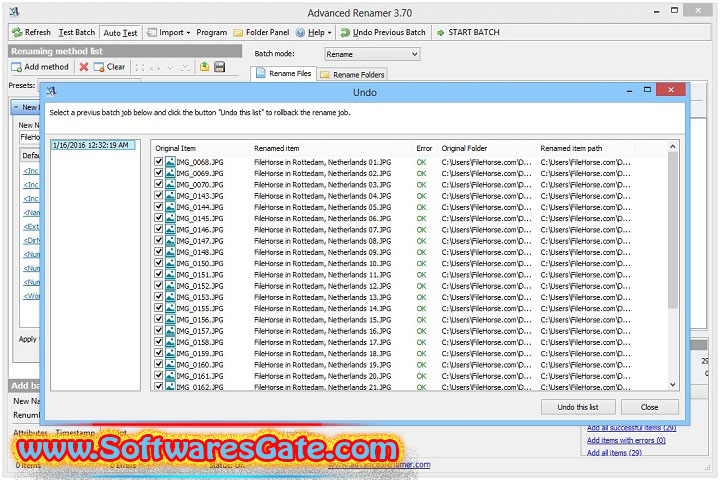Screen dimensions: 720x480
Task: Click the image icon of IMG_0159.JPG
Action: [x=170, y=353]
